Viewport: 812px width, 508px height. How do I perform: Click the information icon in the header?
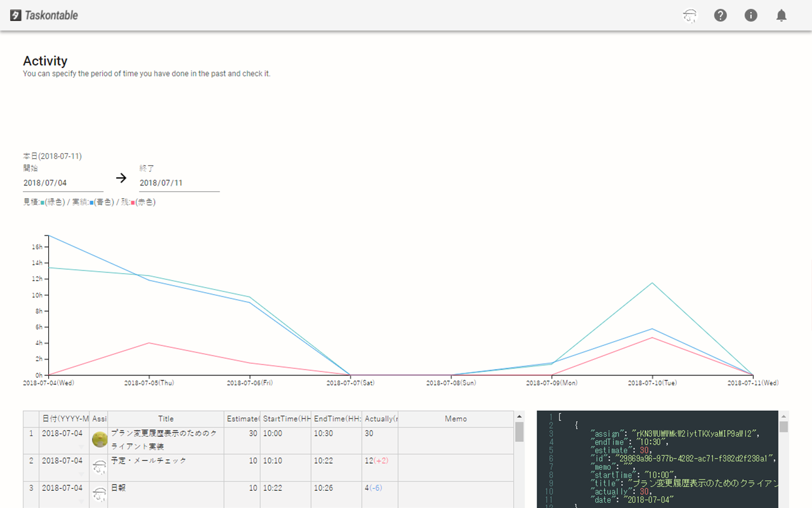tap(750, 15)
